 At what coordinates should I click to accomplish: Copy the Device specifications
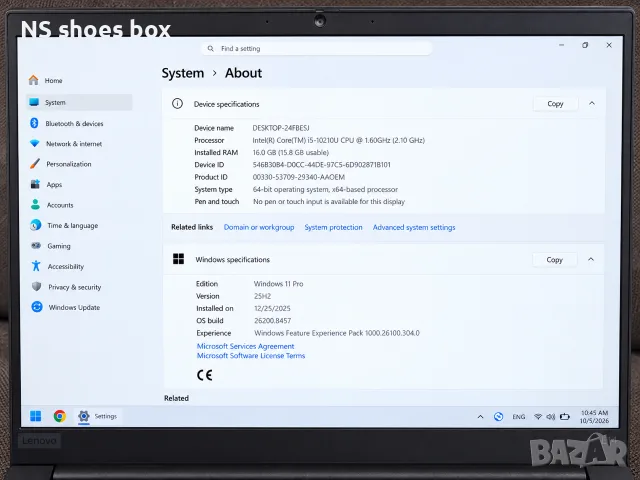coord(556,104)
